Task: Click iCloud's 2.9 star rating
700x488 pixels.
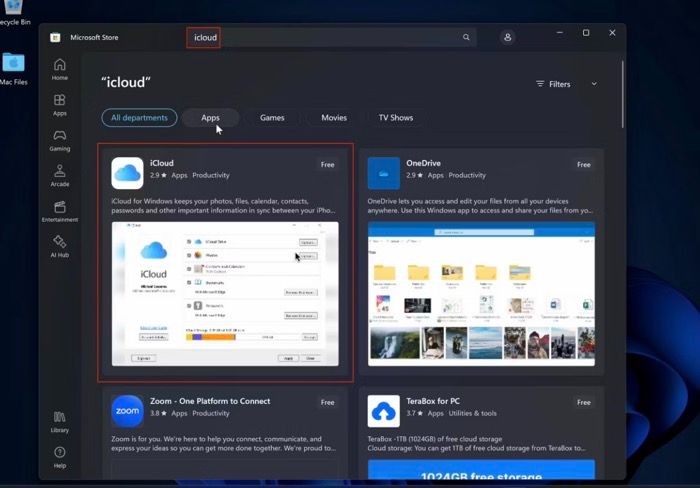Action: [x=158, y=175]
